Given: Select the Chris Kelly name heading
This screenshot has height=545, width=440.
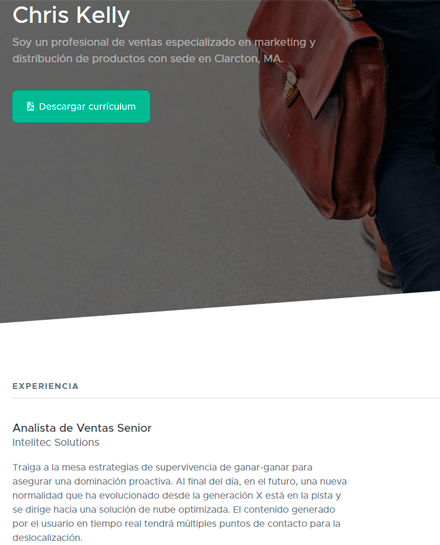Looking at the screenshot, I should 71,15.
